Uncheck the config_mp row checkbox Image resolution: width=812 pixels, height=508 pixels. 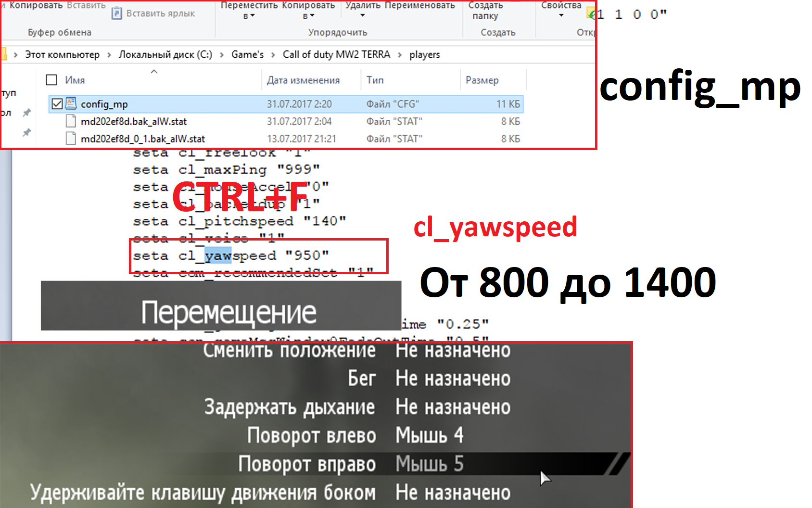pos(57,103)
